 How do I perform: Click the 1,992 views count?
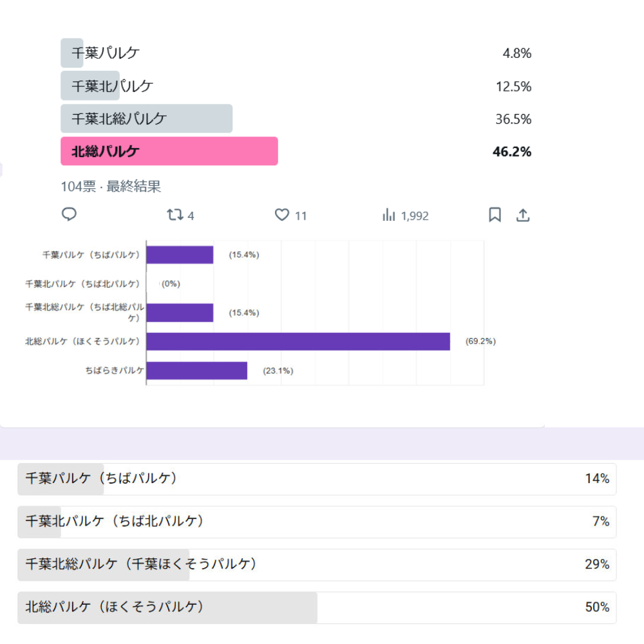coord(415,216)
